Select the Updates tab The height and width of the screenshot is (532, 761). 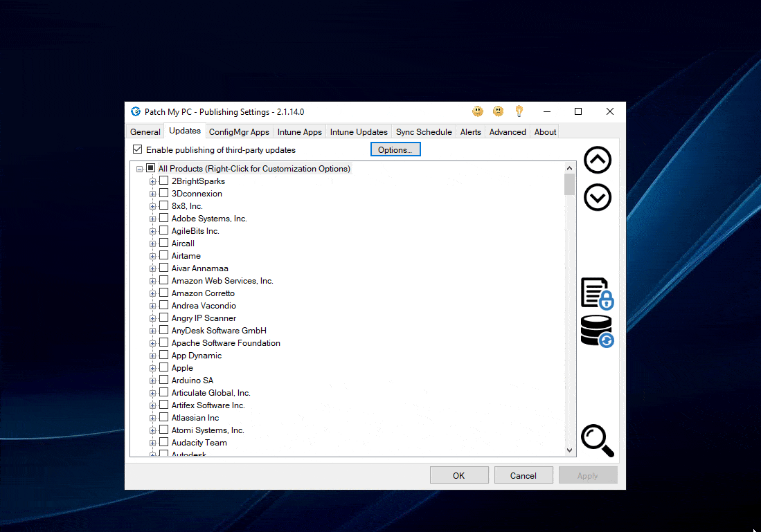click(x=185, y=131)
